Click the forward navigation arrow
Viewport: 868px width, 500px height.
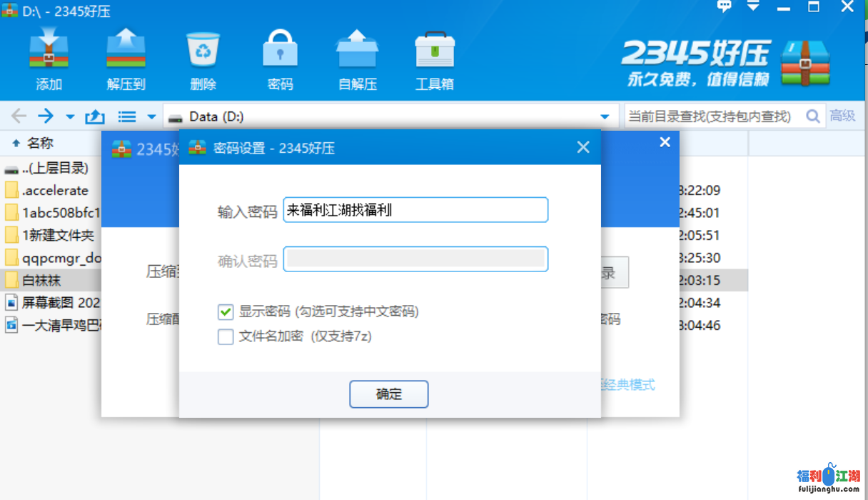(46, 116)
